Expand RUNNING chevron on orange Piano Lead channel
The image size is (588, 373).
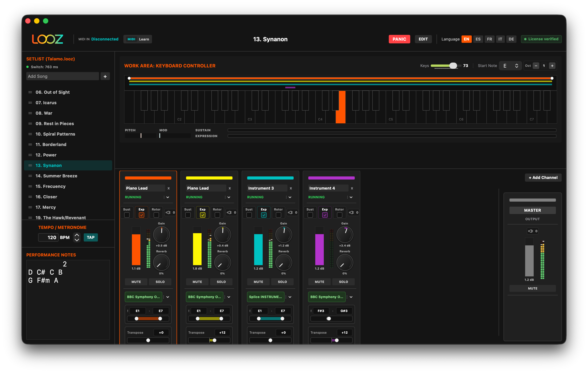(168, 197)
